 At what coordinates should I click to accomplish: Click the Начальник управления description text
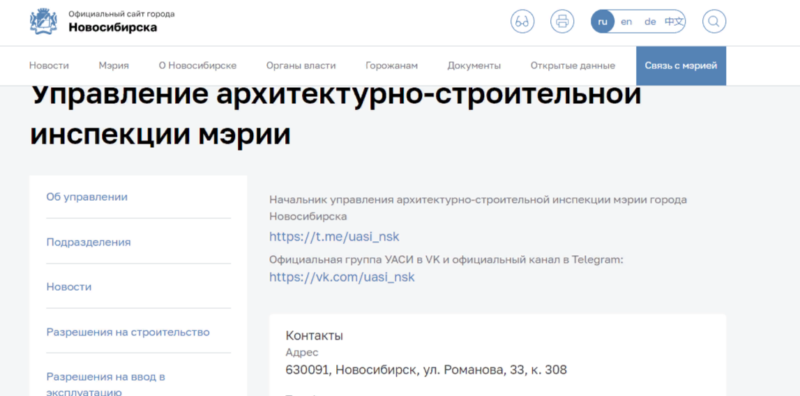pyautogui.click(x=478, y=208)
